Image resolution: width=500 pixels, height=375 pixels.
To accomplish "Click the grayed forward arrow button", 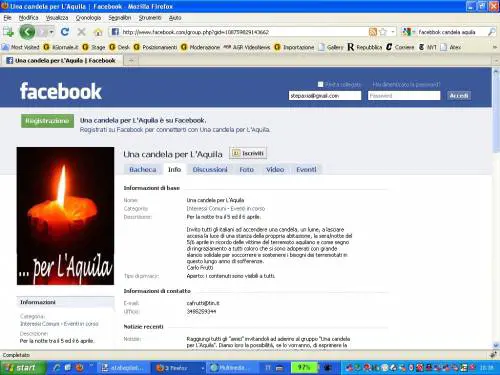I will tap(43, 32).
